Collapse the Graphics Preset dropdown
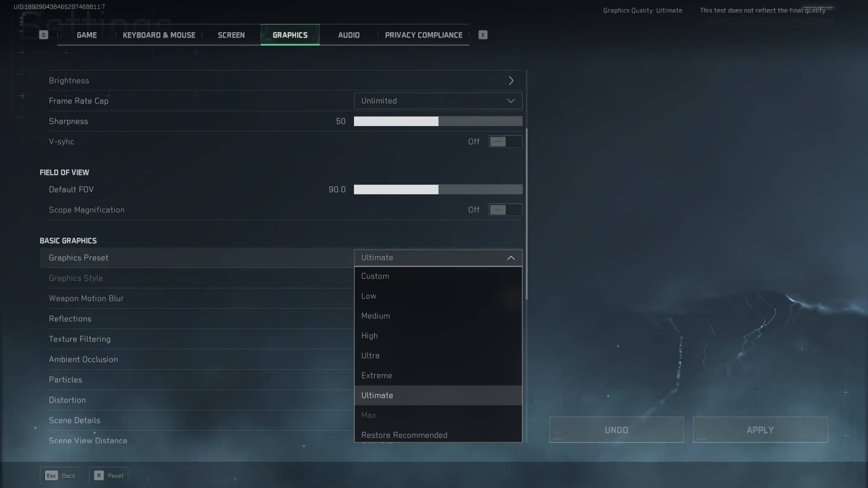The width and height of the screenshot is (868, 488). click(x=438, y=258)
